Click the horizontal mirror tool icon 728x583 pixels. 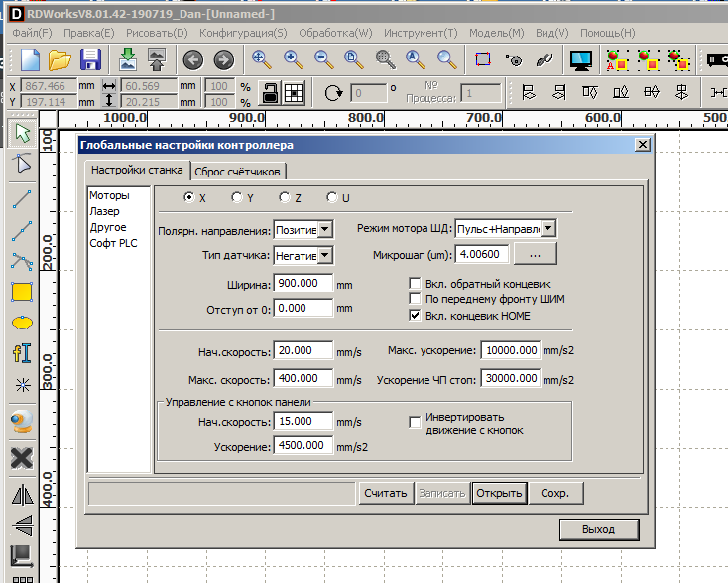tap(21, 495)
